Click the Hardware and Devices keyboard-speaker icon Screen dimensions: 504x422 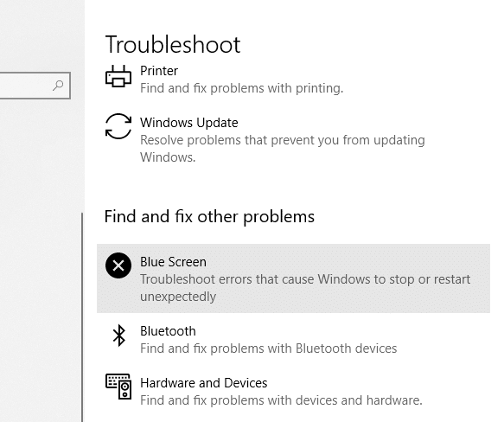click(x=118, y=387)
